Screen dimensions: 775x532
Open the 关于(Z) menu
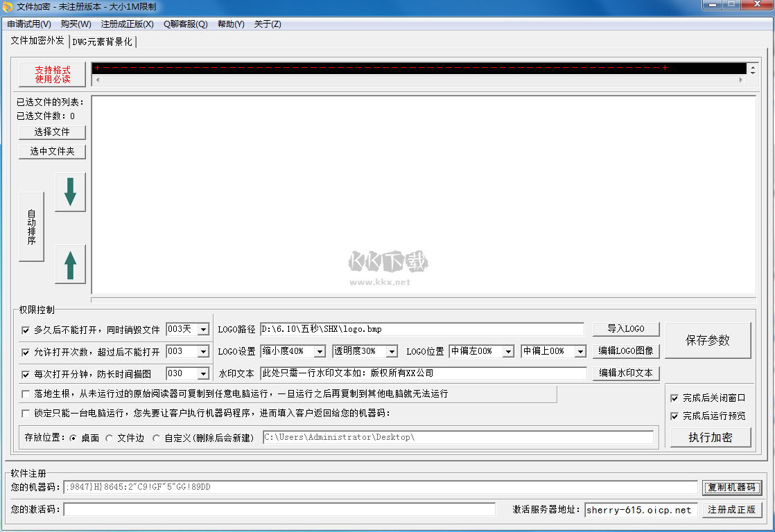[x=268, y=24]
